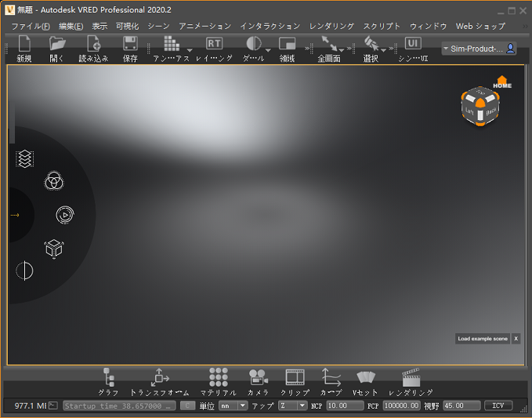Toggle RT raytracing mode

[x=214, y=43]
